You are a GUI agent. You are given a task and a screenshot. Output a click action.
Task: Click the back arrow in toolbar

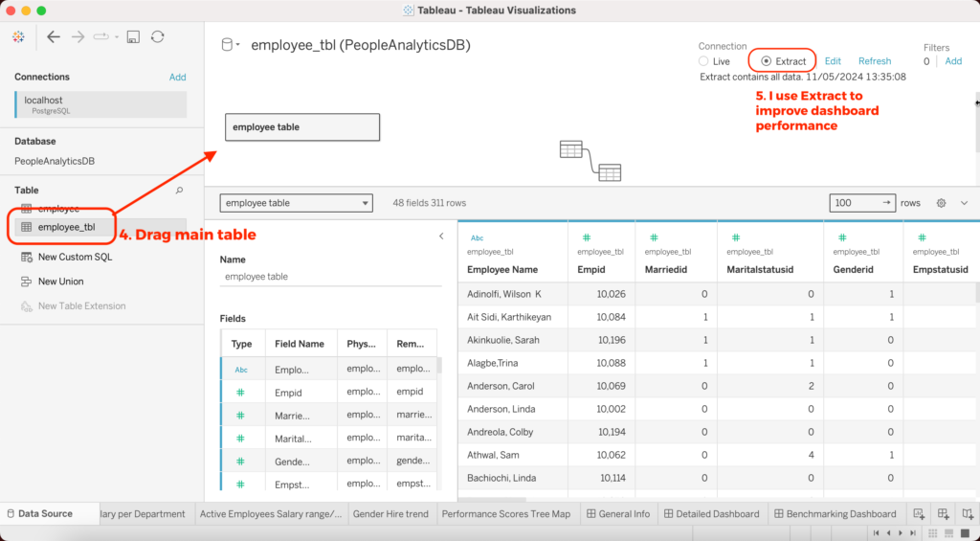pyautogui.click(x=54, y=36)
